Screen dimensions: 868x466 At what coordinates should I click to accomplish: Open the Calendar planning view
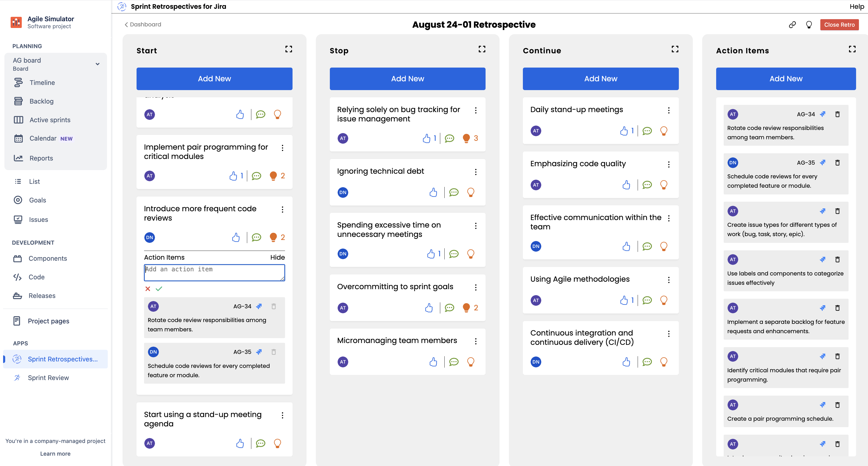click(43, 138)
